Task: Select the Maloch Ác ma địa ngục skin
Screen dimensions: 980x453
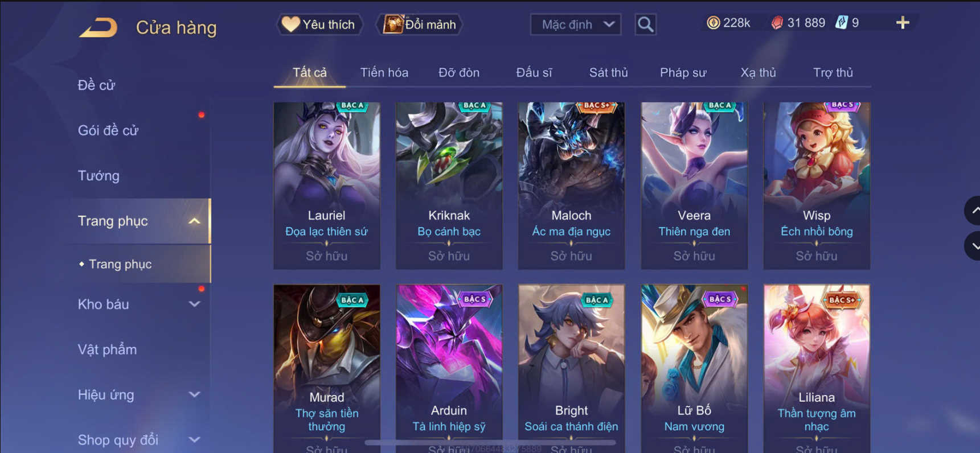Action: pos(571,186)
